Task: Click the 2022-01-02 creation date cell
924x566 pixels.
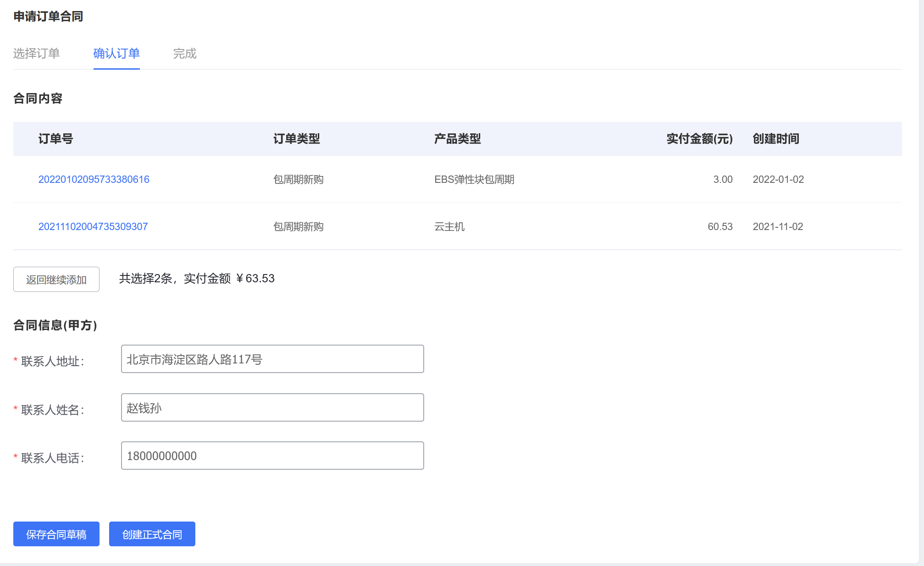Action: point(778,179)
